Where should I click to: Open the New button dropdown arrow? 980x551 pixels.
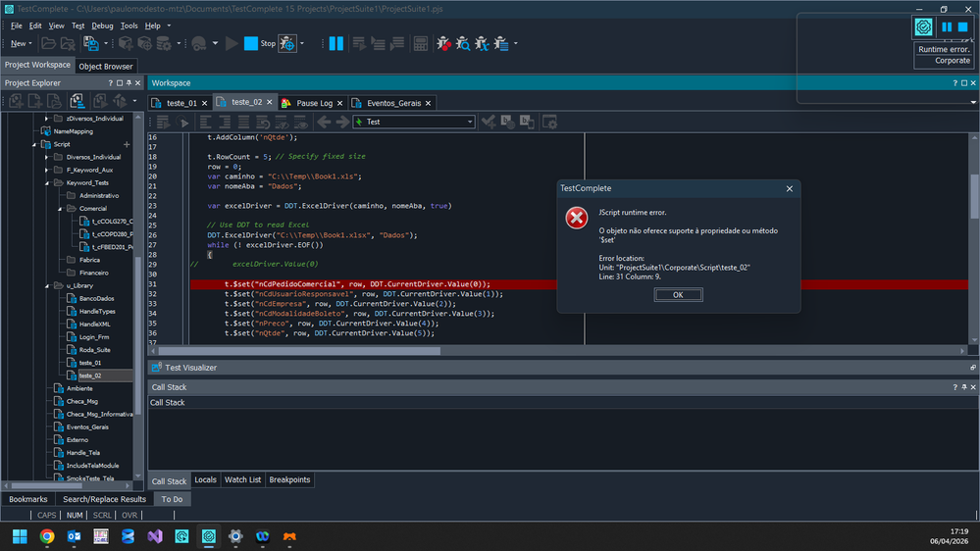tap(30, 44)
